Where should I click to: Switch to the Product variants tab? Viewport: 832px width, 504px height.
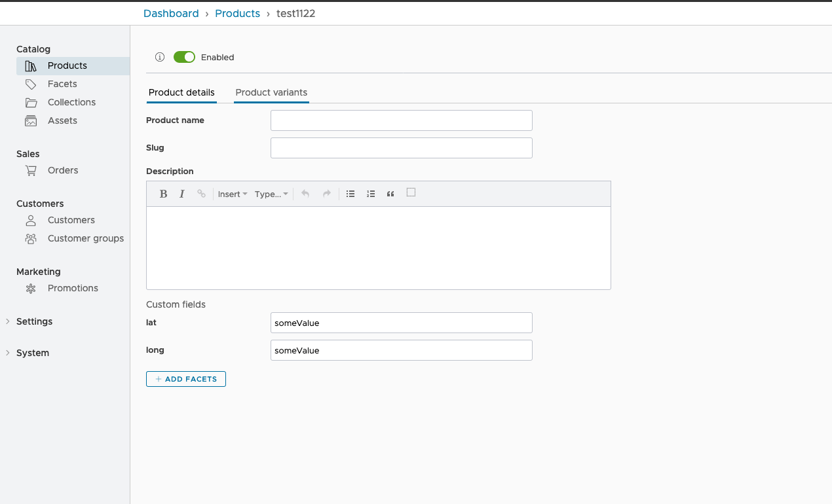point(271,92)
